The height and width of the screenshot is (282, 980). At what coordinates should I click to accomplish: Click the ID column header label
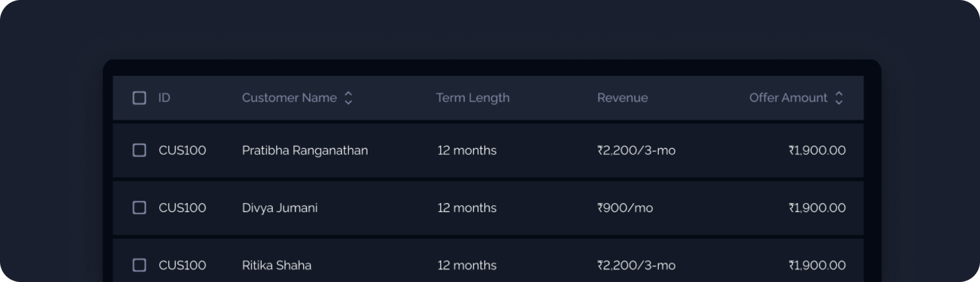[164, 98]
